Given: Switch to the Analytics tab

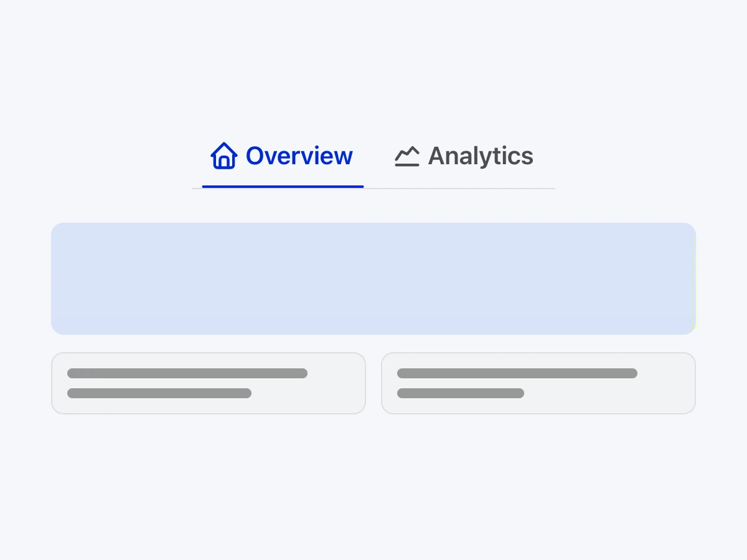Looking at the screenshot, I should (464, 156).
